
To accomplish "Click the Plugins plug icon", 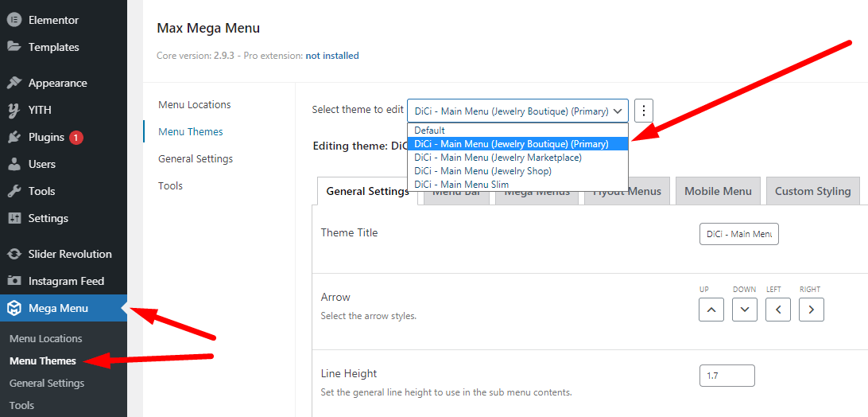I will click(x=14, y=138).
